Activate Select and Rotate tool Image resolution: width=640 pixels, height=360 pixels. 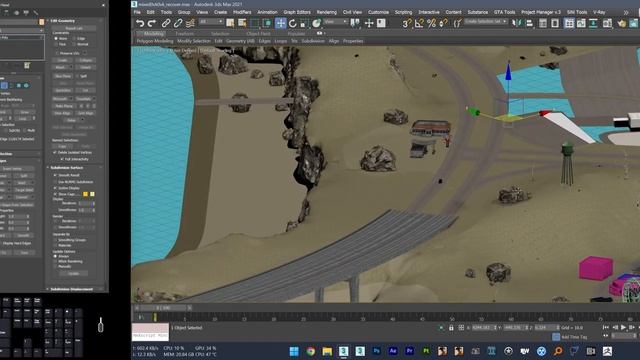tap(293, 23)
